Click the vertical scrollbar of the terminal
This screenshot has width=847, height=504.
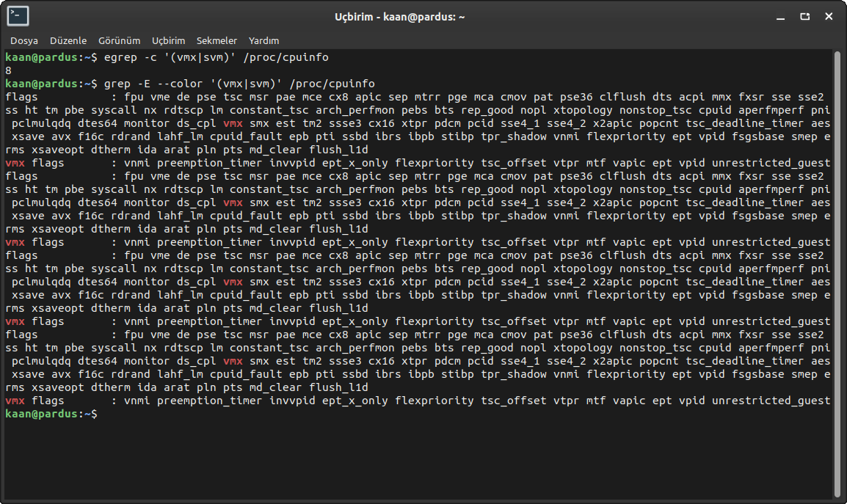[837, 271]
